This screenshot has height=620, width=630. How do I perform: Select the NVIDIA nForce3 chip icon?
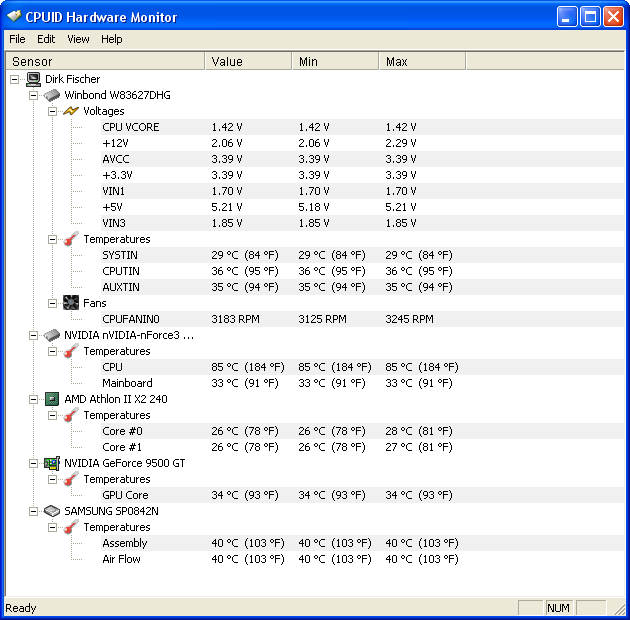tap(52, 335)
